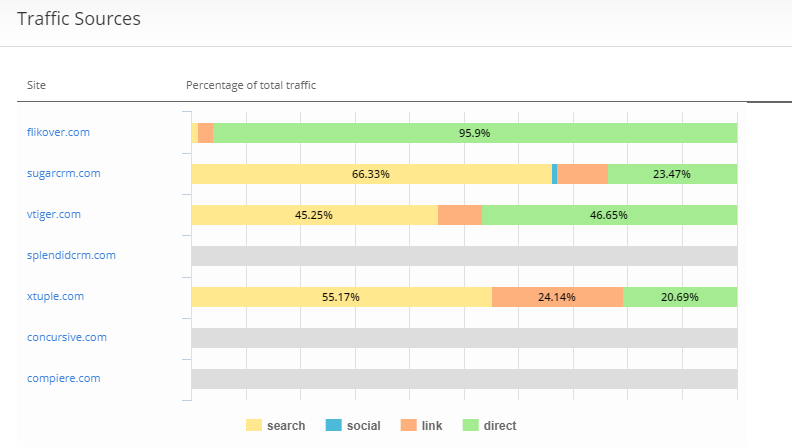Toggle the direct legend green swatch
792x447 pixels.
tap(471, 426)
